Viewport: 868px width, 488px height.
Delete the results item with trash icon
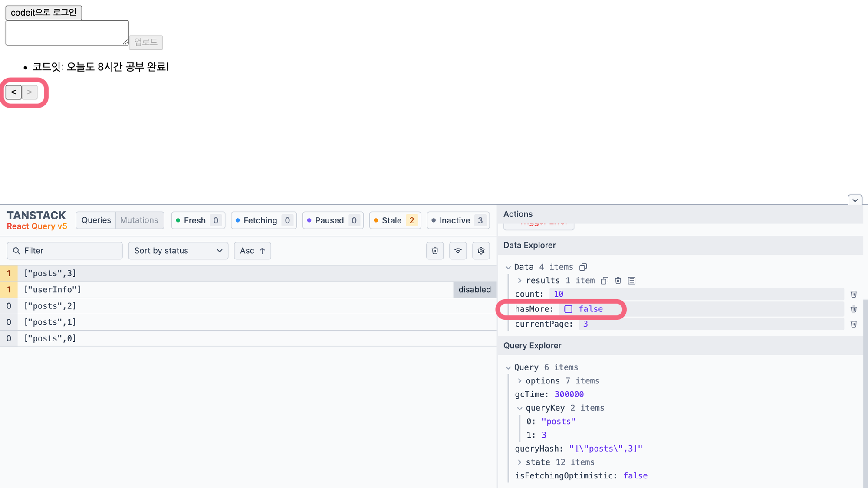[618, 281]
